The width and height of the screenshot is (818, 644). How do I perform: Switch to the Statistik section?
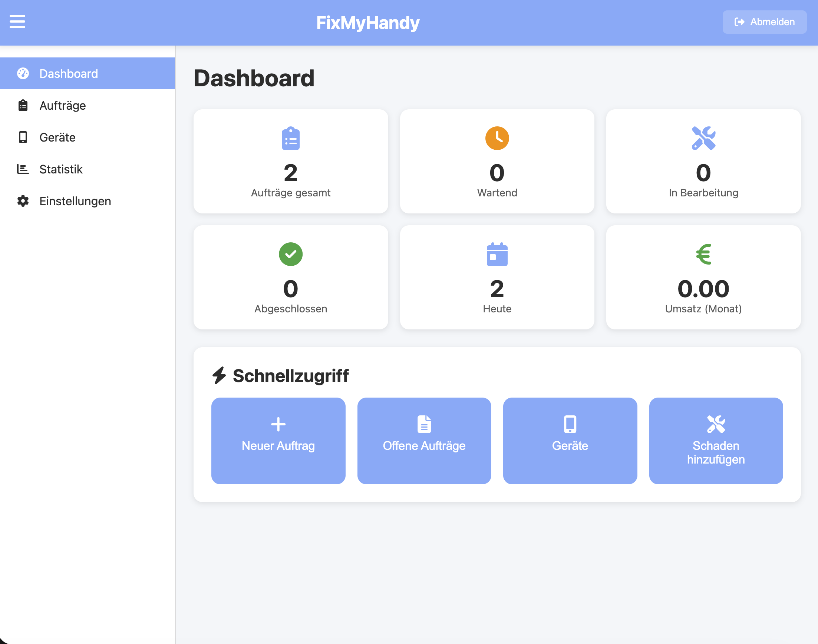click(61, 169)
